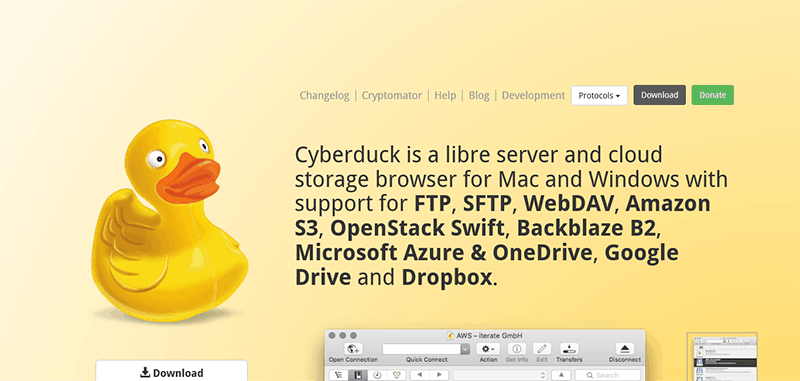Select the bookmarks view icon

pos(358,375)
